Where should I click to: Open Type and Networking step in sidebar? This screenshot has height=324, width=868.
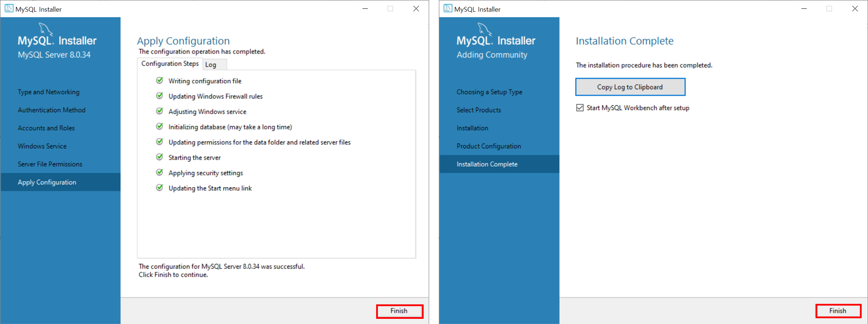pos(49,92)
